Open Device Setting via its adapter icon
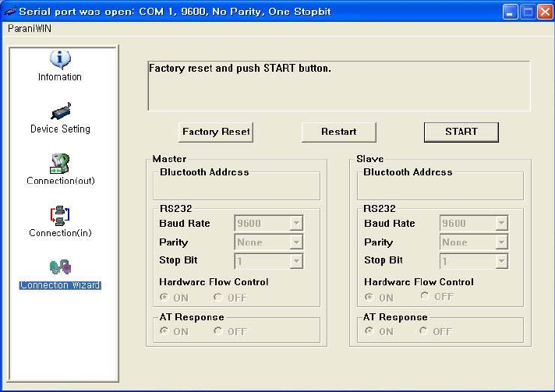This screenshot has height=392, width=555. tap(61, 111)
